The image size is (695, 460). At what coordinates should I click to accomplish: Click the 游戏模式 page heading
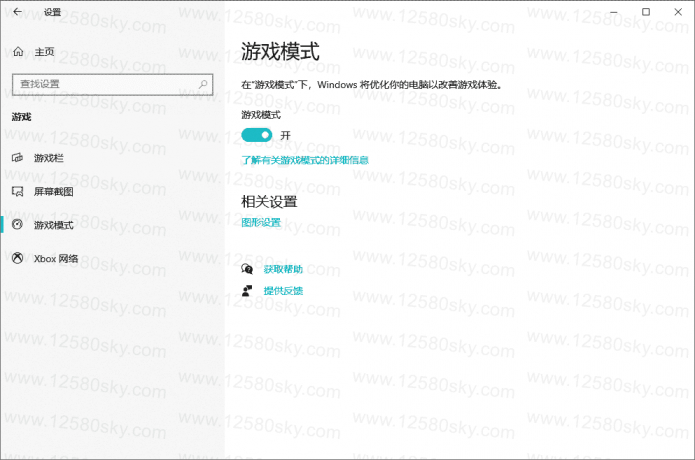tap(280, 51)
